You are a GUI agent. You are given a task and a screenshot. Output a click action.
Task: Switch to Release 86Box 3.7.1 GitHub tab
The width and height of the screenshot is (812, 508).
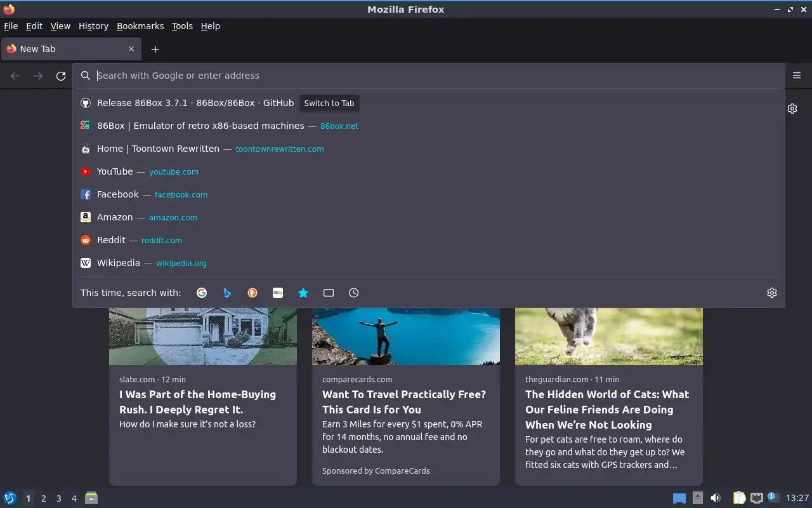coord(429,103)
